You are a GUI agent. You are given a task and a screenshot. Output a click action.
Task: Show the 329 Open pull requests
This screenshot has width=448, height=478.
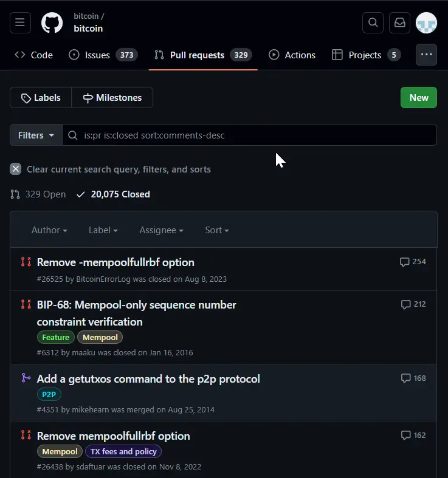click(38, 194)
